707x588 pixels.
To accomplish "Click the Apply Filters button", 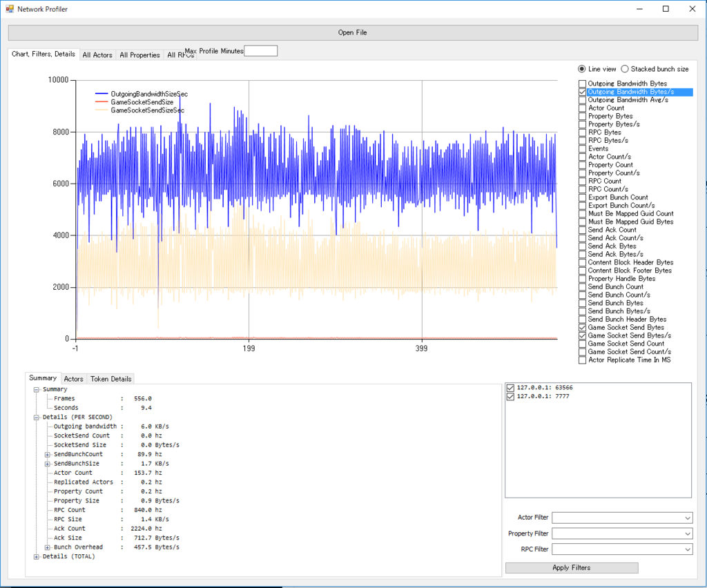I will [571, 568].
